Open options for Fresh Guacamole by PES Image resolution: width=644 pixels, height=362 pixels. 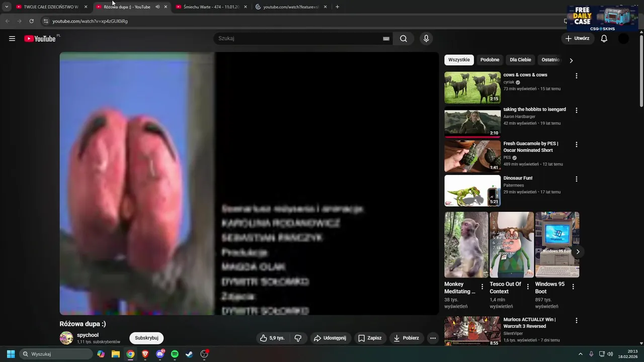pyautogui.click(x=577, y=144)
